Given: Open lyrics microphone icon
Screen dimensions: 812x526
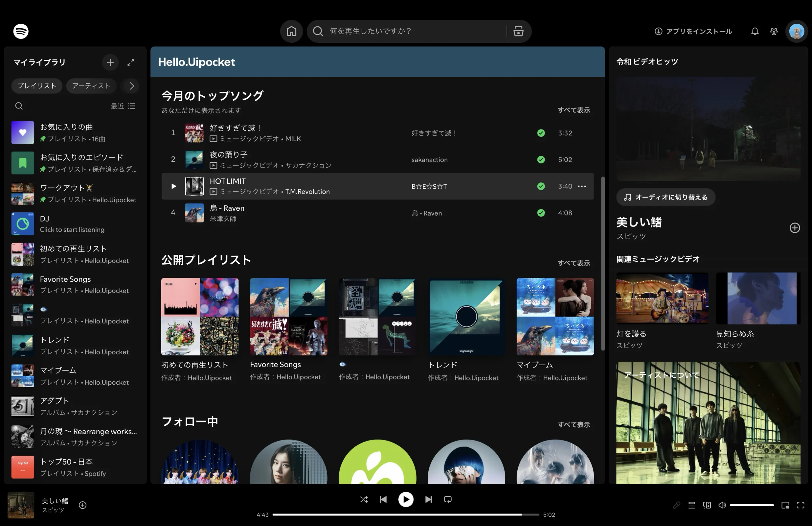Looking at the screenshot, I should click(676, 505).
